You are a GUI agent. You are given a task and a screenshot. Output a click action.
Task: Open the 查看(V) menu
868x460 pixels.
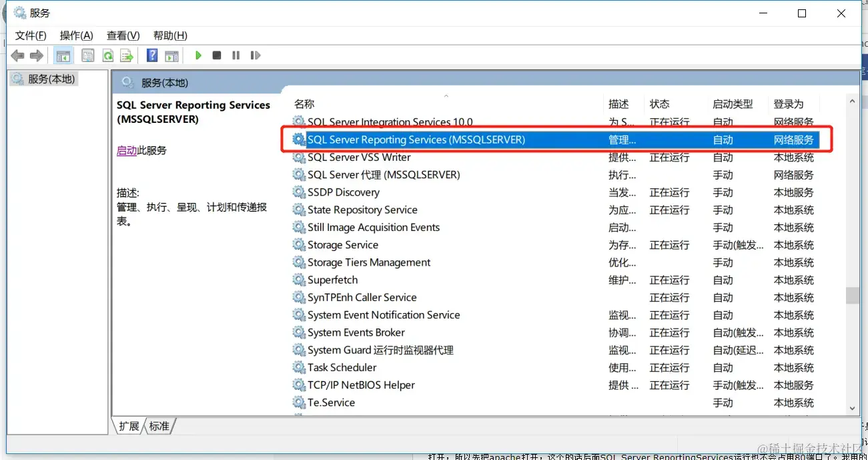point(123,35)
